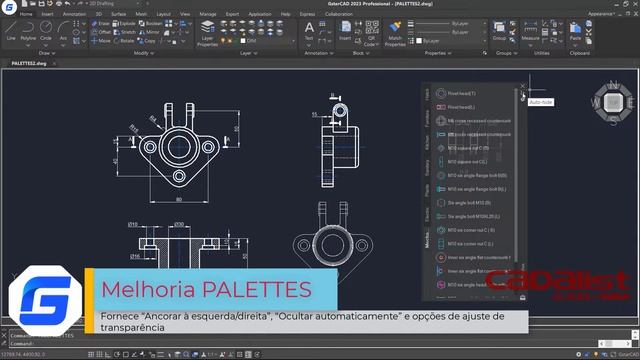The height and width of the screenshot is (360, 640).
Task: Select M10 six corner nut C (L) item
Action: click(x=464, y=244)
